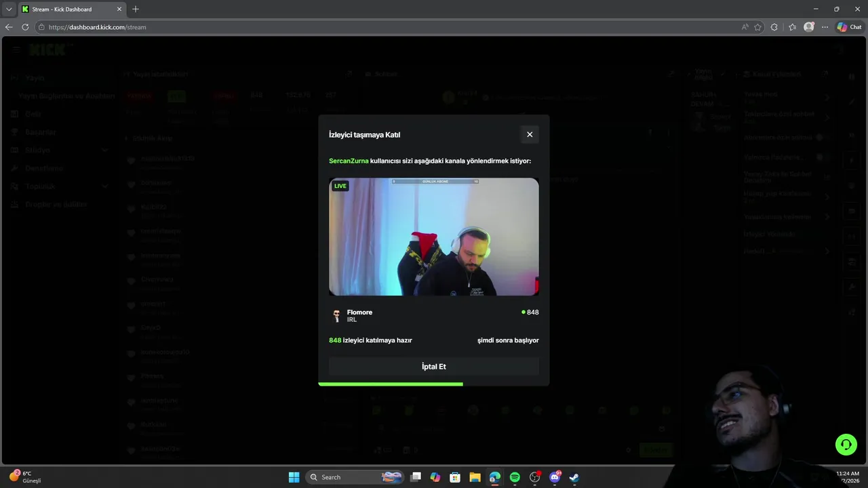Click the Flomore channel avatar

pos(336,316)
